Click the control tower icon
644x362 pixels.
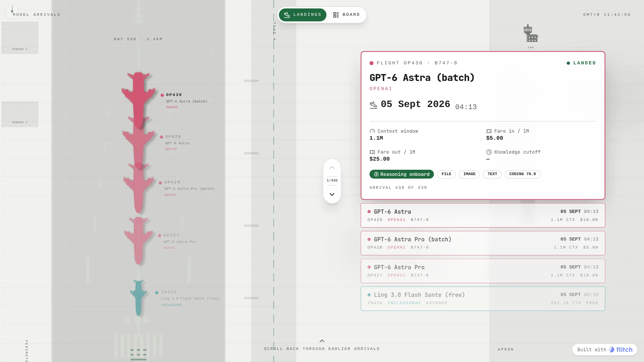531,33
